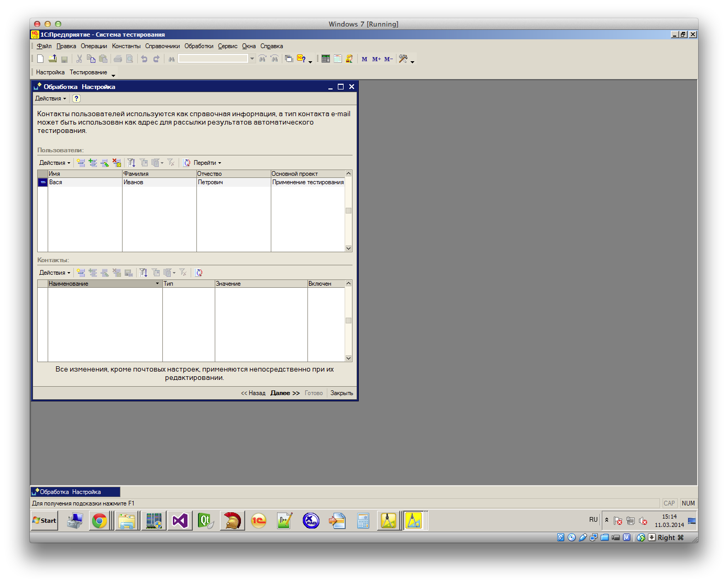Select the Применение тестирования project cell
The height and width of the screenshot is (584, 728).
308,182
